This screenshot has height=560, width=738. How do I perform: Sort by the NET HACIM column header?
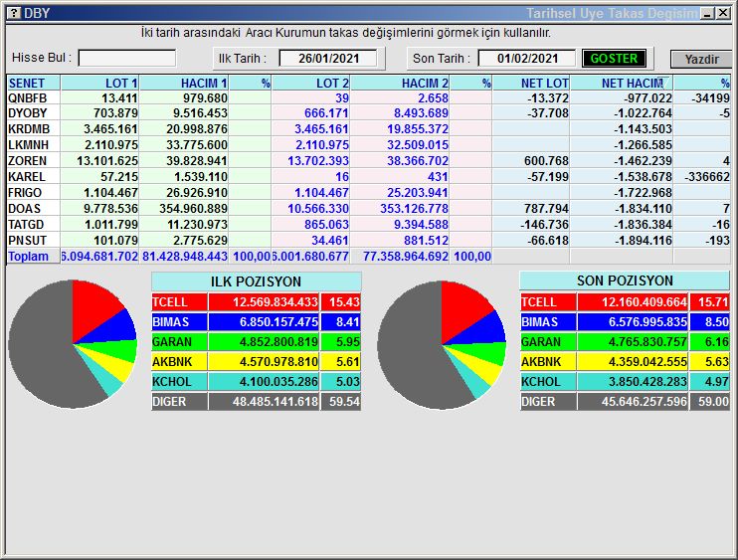point(632,84)
